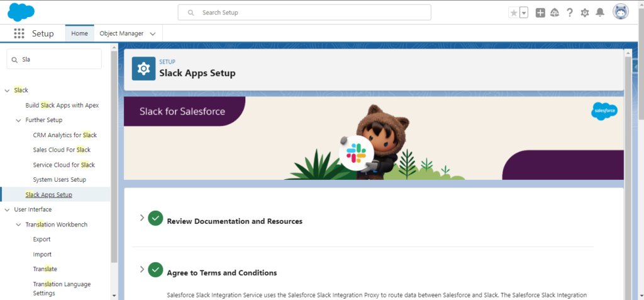Open the App Launcher grid icon
644x300 pixels.
pyautogui.click(x=19, y=33)
